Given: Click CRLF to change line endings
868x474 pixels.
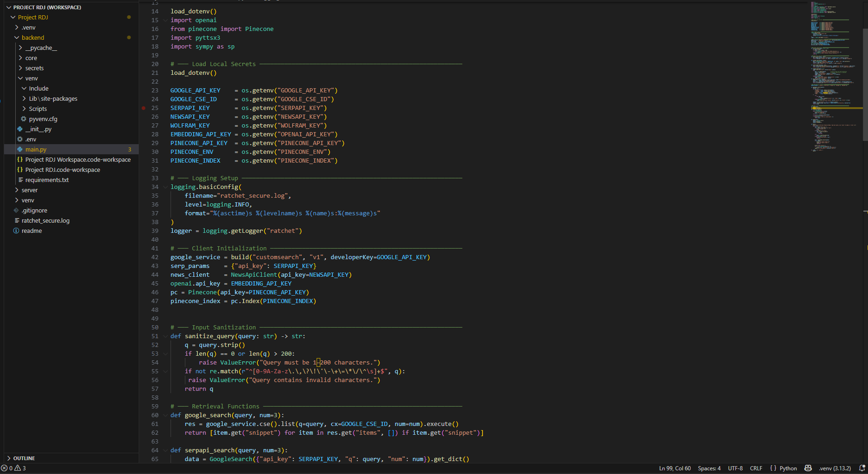Looking at the screenshot, I should [x=757, y=468].
